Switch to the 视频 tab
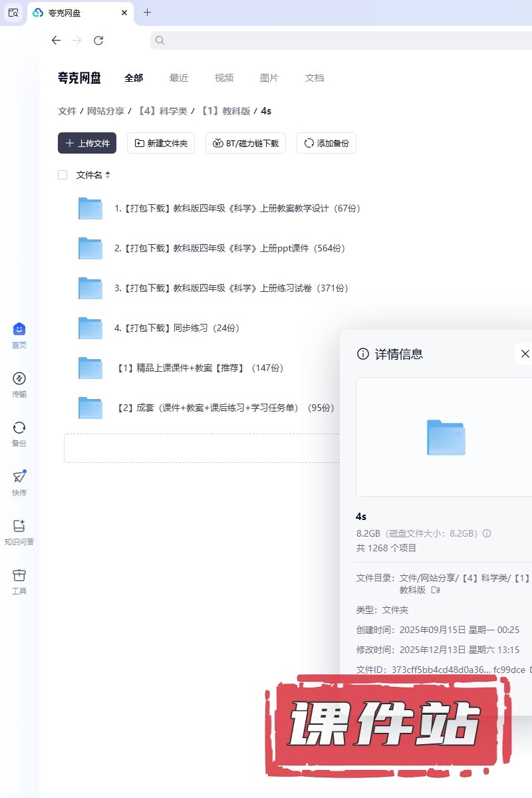 tap(224, 78)
